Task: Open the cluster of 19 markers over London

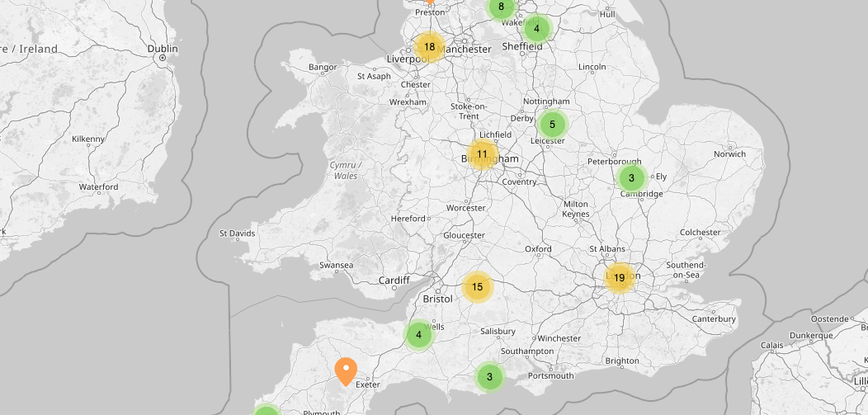Action: pyautogui.click(x=619, y=278)
